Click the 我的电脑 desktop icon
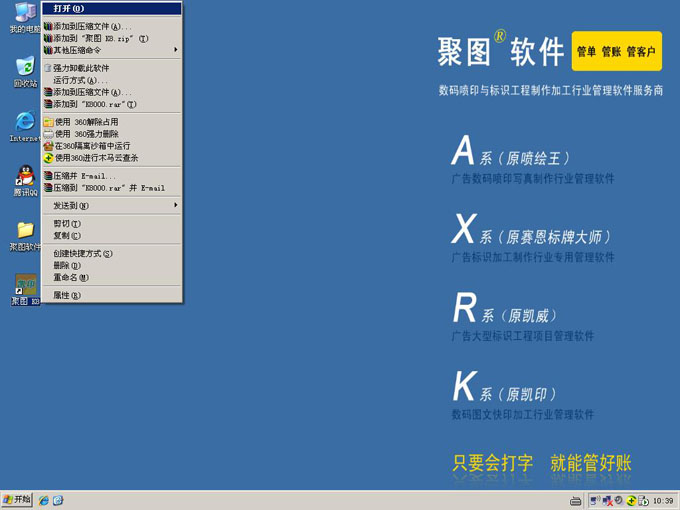The width and height of the screenshot is (680, 510). (24, 14)
